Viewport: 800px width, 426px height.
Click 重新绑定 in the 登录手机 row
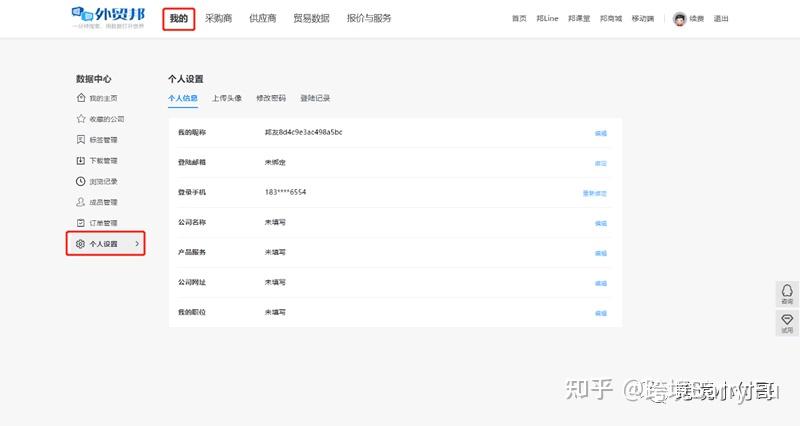(x=595, y=193)
